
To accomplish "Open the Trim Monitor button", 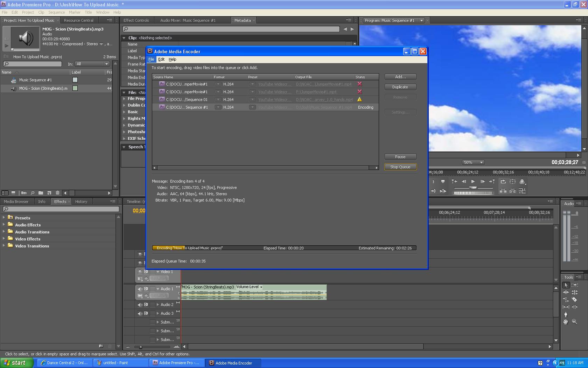I will point(522,191).
